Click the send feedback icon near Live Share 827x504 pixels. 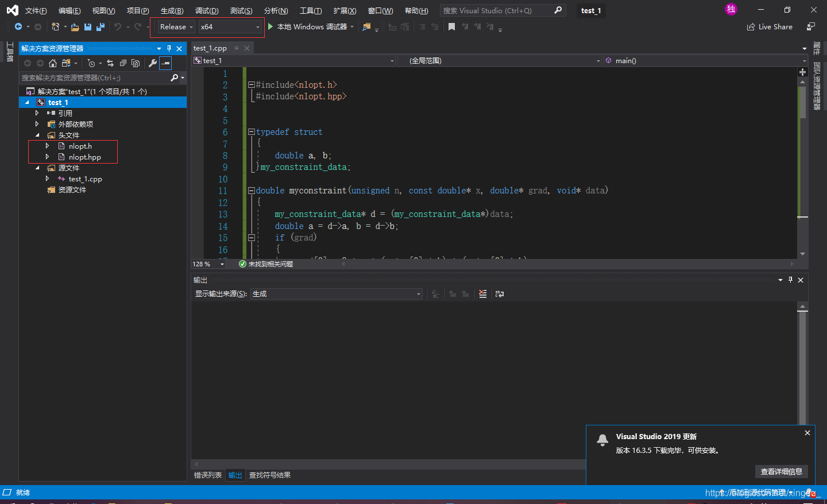[x=810, y=27]
